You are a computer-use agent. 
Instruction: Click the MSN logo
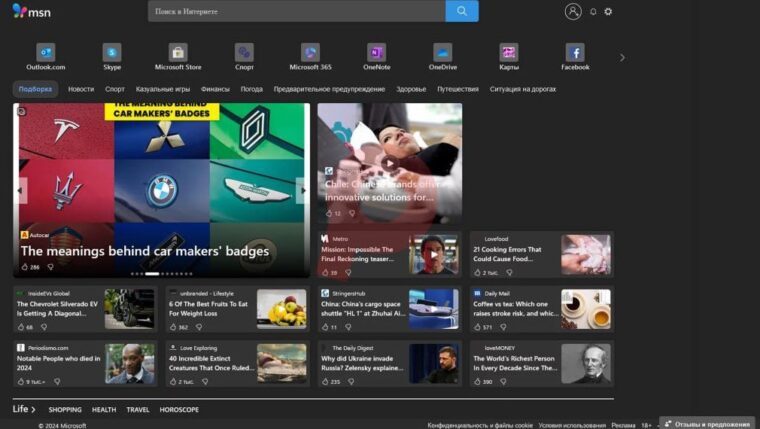(x=32, y=11)
